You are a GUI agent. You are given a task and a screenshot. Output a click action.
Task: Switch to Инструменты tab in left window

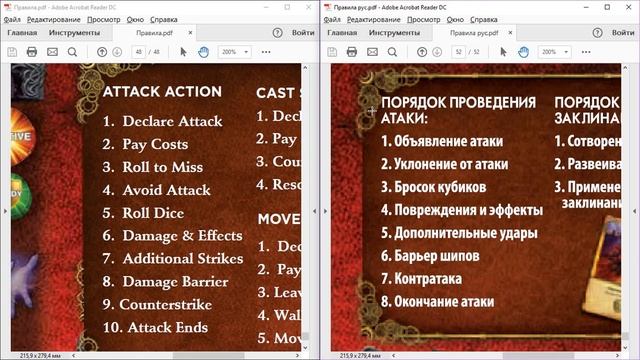pos(74,33)
